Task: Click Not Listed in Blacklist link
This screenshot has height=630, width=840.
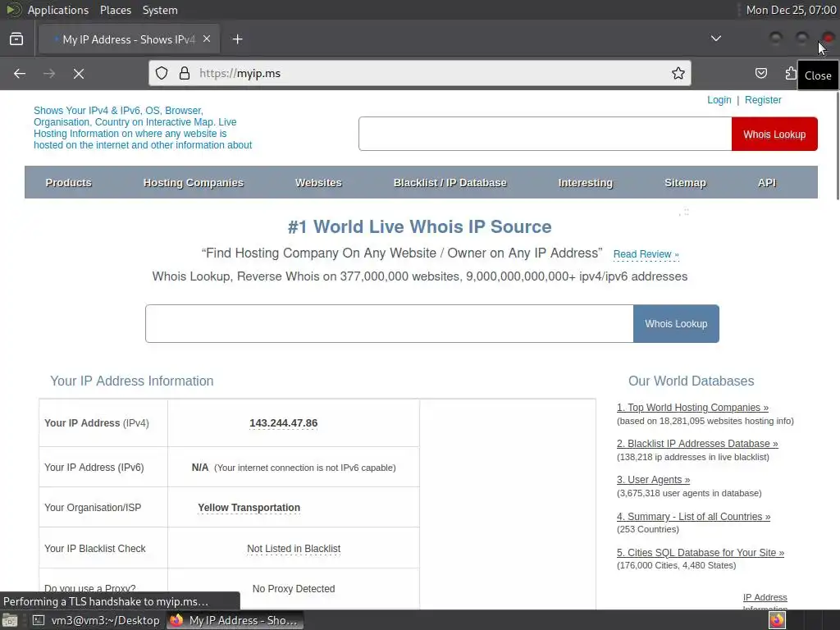Action: 294,549
